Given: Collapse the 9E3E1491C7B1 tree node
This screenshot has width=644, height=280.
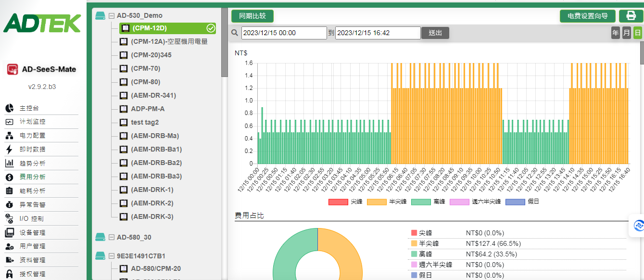Looking at the screenshot, I should [x=112, y=256].
